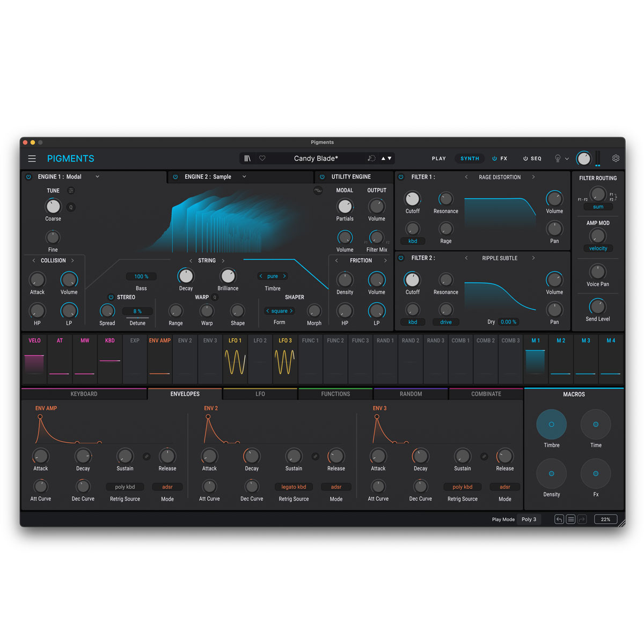
Task: Favorite the Candy Blade preset
Action: coord(262,158)
